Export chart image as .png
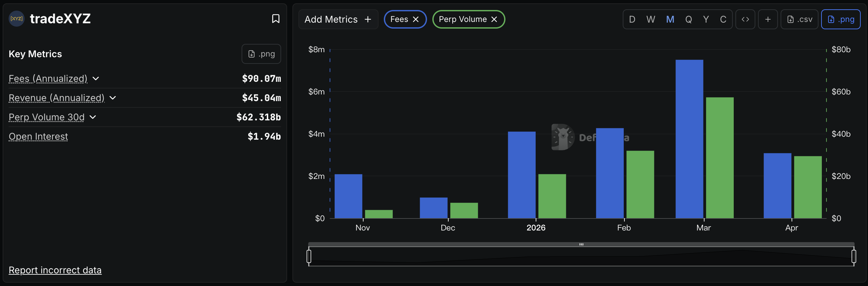 tap(840, 19)
